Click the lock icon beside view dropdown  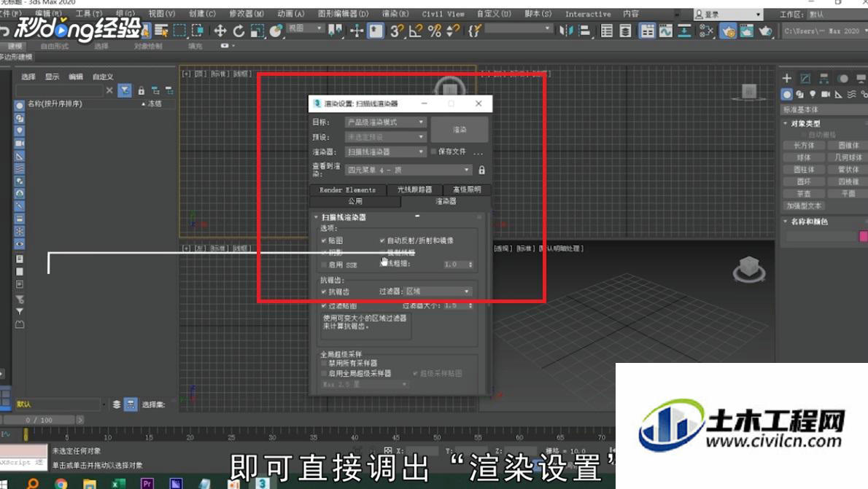[x=481, y=170]
